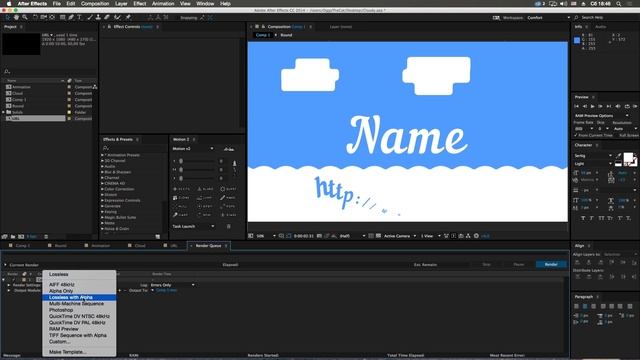Click the text fill color swatch
Image resolution: width=640 pixels, height=360 pixels.
coord(629,158)
